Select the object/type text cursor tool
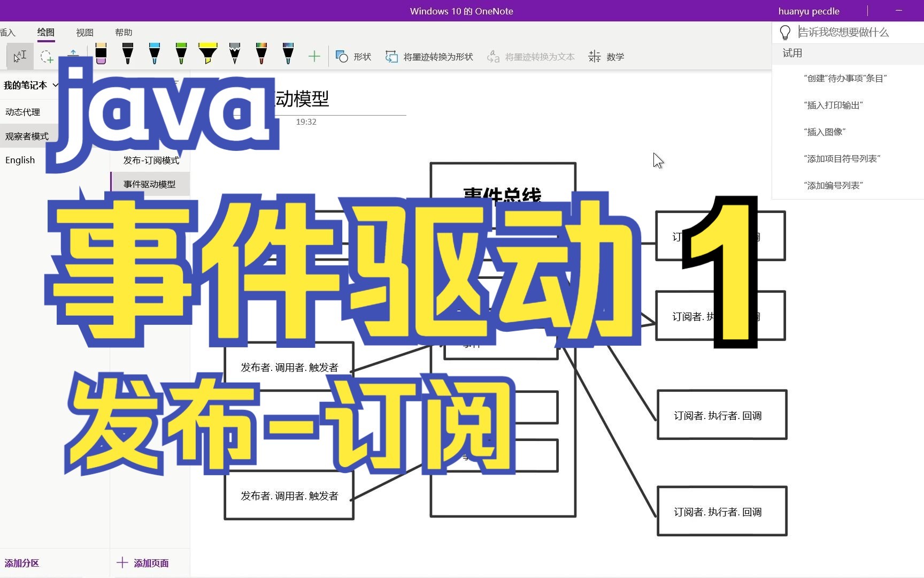 pyautogui.click(x=20, y=56)
